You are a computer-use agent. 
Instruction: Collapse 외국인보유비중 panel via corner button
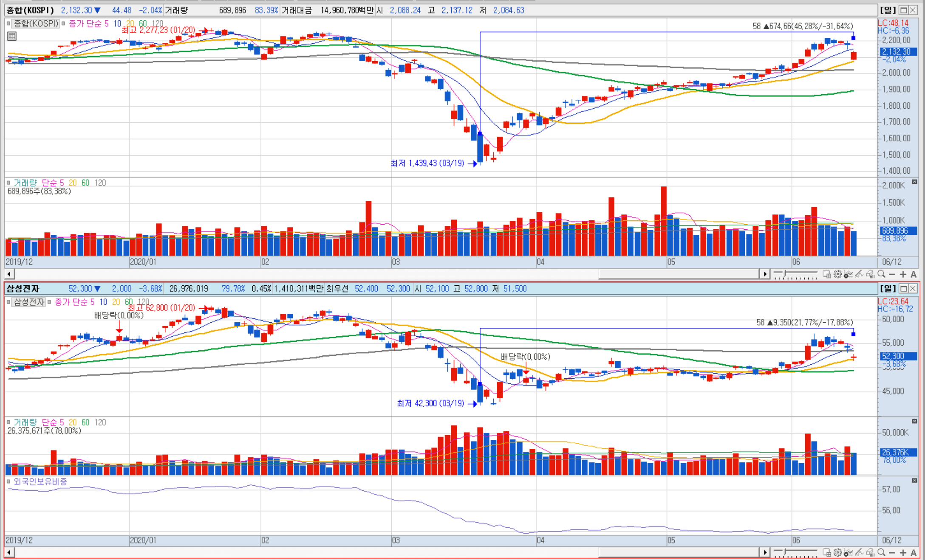click(x=914, y=481)
